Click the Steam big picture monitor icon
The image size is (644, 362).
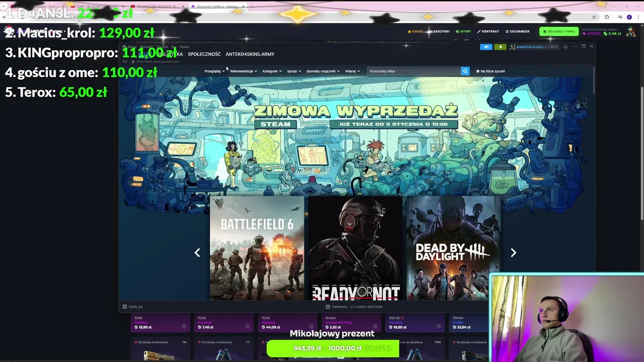click(566, 47)
